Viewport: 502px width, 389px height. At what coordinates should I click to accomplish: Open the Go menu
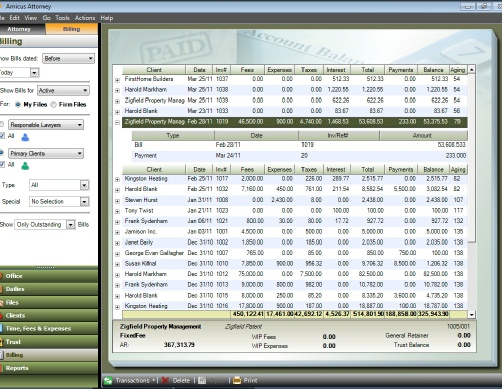pos(46,18)
